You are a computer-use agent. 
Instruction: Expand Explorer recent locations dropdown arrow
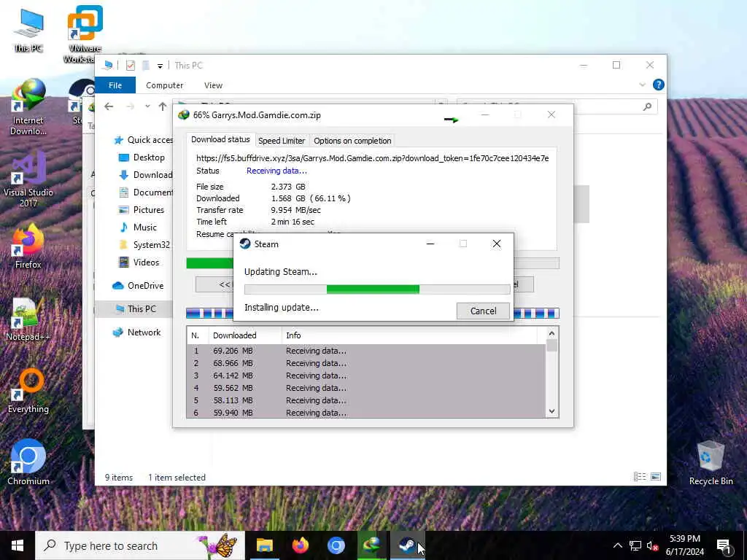pyautogui.click(x=147, y=106)
